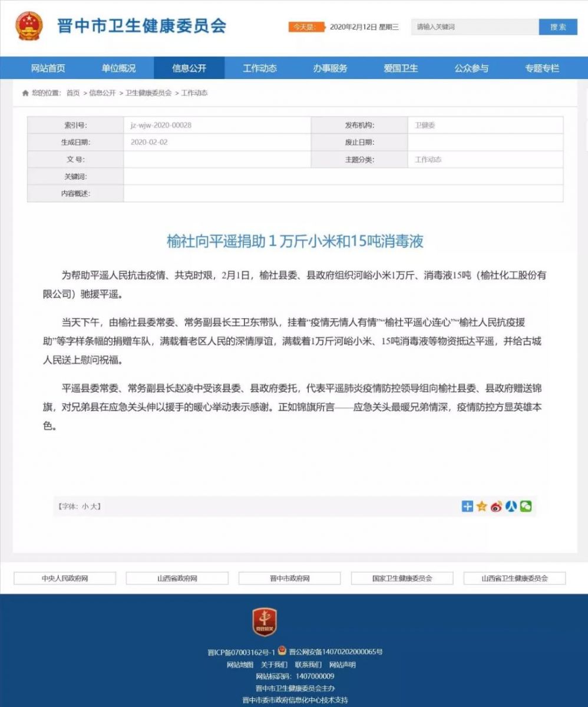
Task: Select 专题专栏 in the top navigation
Action: point(542,68)
